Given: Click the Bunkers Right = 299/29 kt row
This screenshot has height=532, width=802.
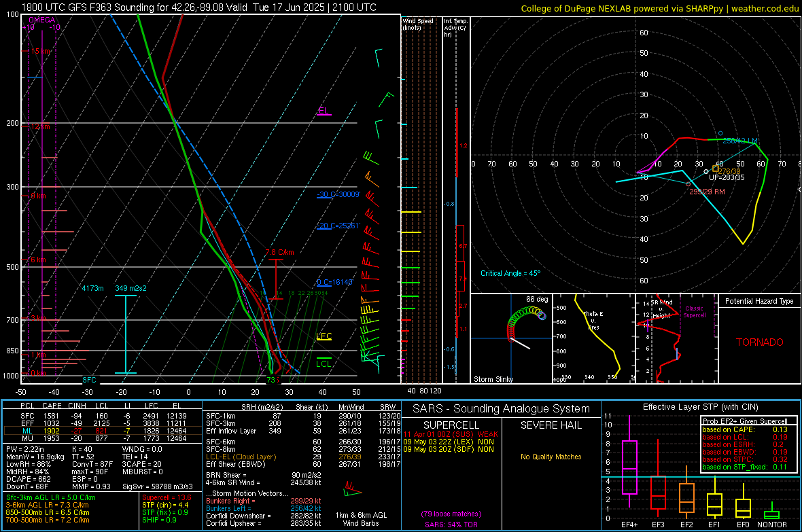Looking at the screenshot, I should click(264, 501).
